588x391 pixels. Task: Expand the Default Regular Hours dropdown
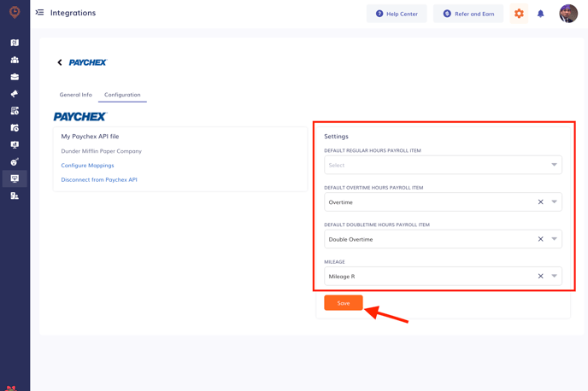click(x=443, y=165)
